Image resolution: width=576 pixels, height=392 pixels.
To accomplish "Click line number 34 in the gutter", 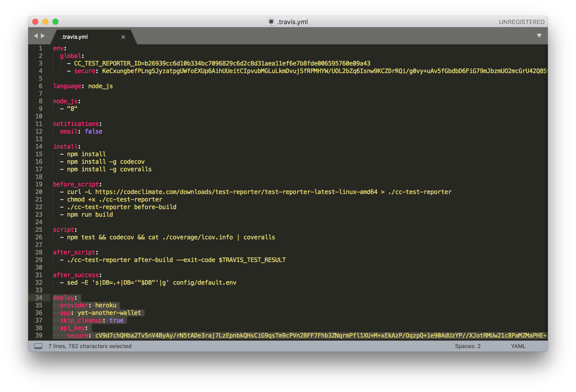I will 39,298.
